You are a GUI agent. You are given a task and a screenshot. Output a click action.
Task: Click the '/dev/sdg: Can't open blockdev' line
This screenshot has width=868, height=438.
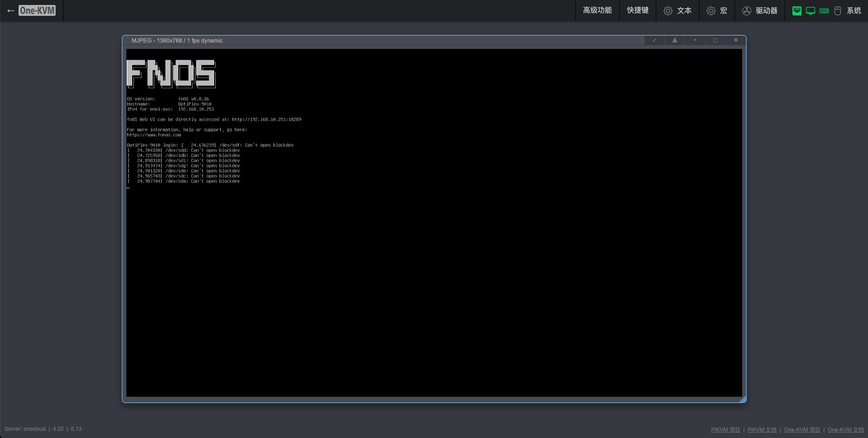click(x=184, y=166)
